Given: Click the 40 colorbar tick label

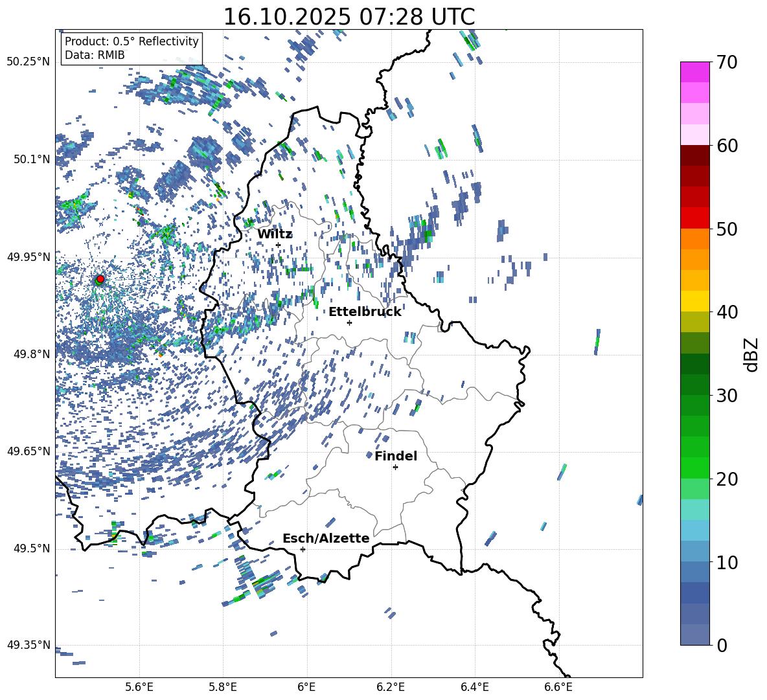Looking at the screenshot, I should coord(727,312).
